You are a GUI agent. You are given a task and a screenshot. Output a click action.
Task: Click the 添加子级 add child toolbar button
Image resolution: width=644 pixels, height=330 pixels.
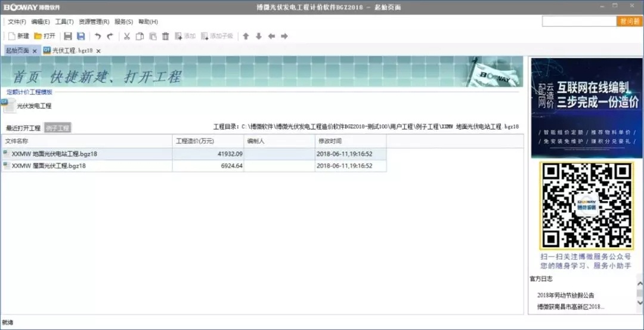tap(217, 36)
